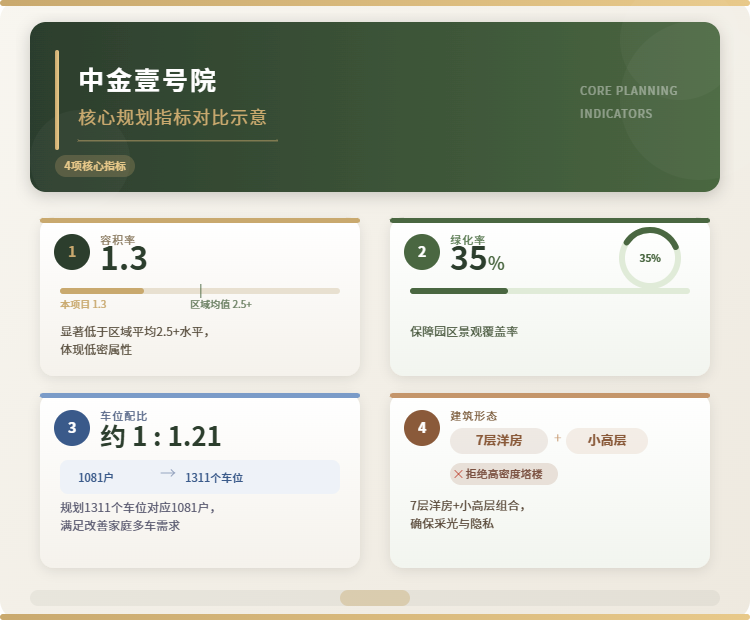This screenshot has height=620, width=750.
Task: Click the 1081户 text
Action: pyautogui.click(x=96, y=477)
